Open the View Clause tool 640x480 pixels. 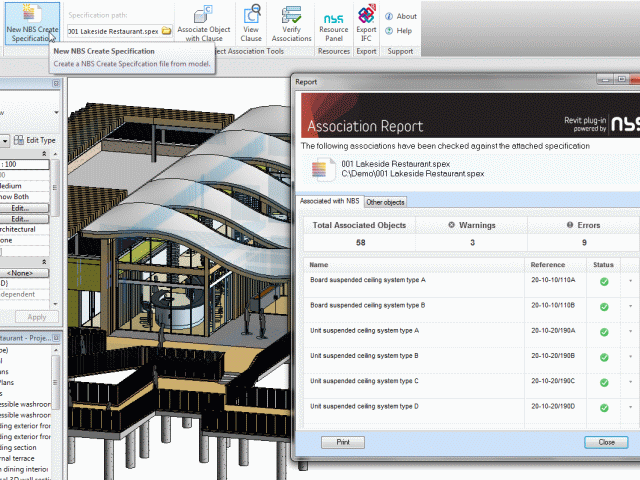point(251,23)
